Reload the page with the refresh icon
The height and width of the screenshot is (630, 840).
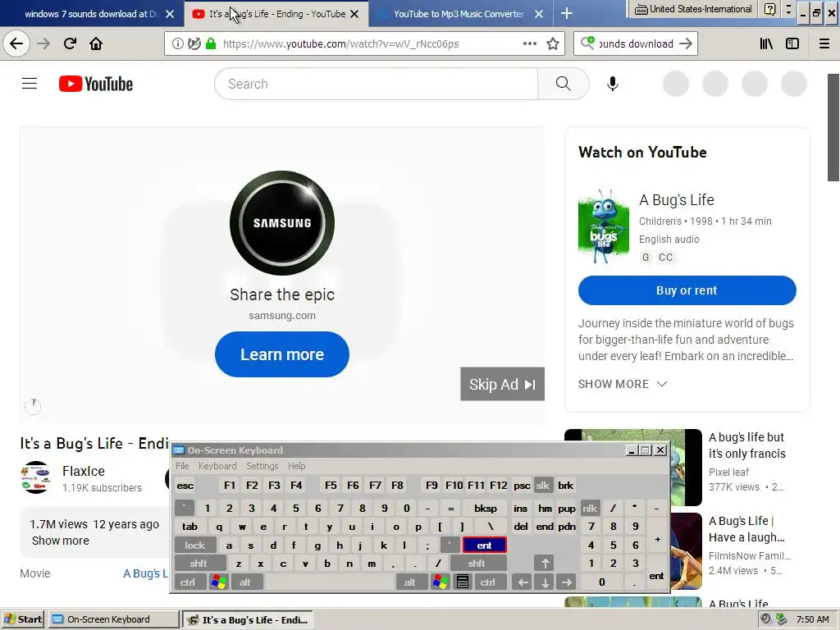point(70,44)
